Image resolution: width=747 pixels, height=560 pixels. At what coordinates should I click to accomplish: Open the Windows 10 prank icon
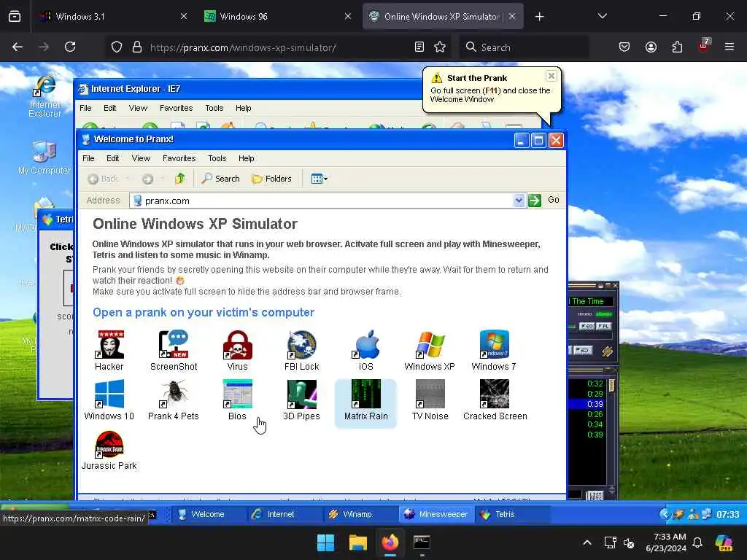point(109,400)
